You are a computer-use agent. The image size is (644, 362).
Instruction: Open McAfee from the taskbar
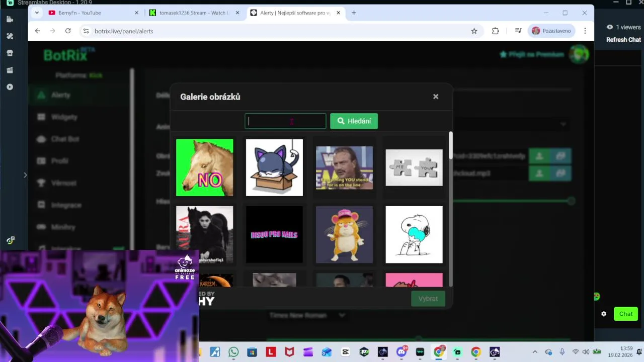289,352
